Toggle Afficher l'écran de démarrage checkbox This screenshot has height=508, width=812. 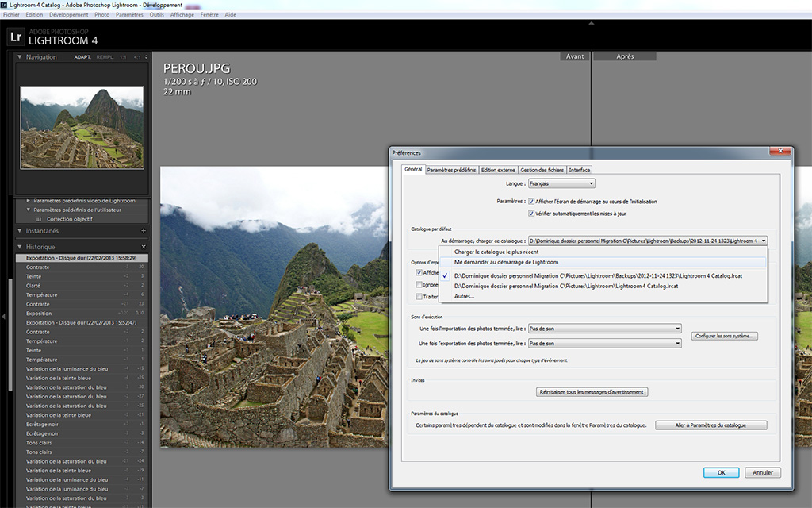(531, 202)
